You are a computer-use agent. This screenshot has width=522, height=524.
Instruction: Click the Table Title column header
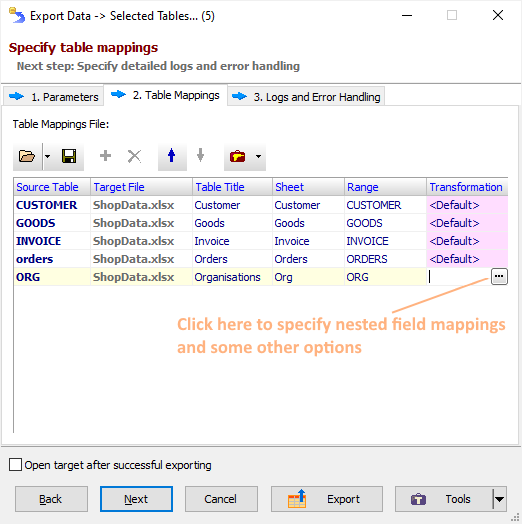pyautogui.click(x=232, y=187)
